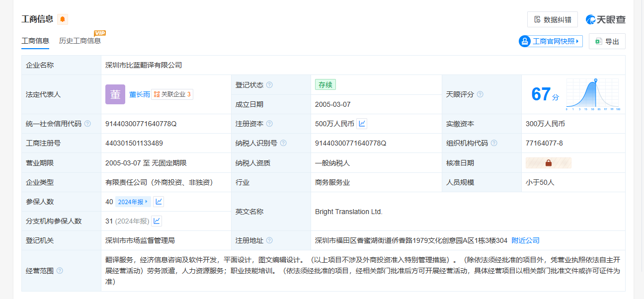Open the 历史工商信息 VIP tab
The height and width of the screenshot is (299, 644).
80,41
